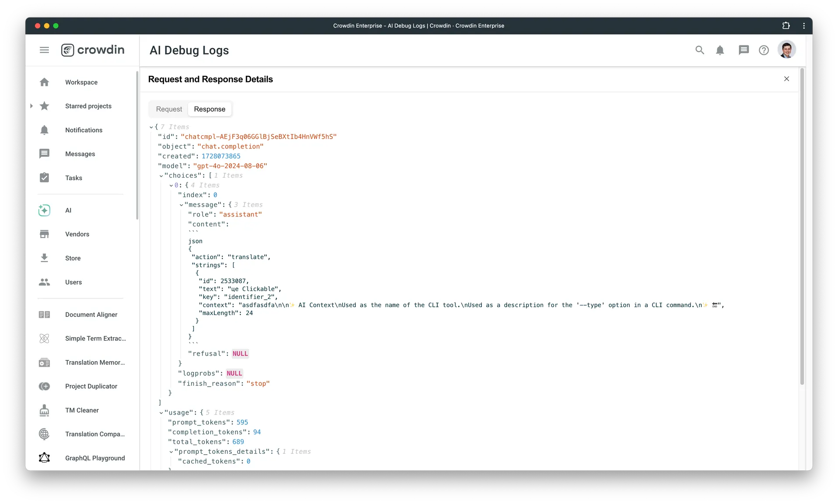Collapse choices item 0
This screenshot has width=838, height=504.
click(x=171, y=185)
